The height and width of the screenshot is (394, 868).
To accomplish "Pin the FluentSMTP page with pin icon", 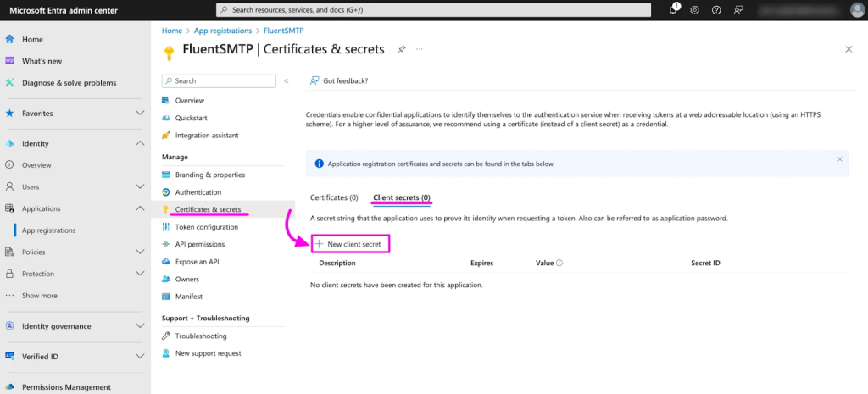I will [x=402, y=49].
